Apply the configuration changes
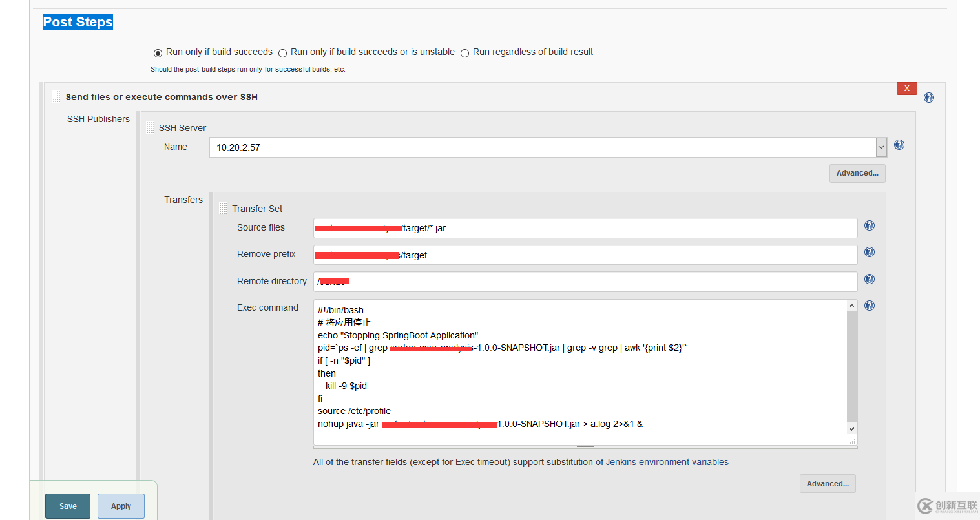This screenshot has width=980, height=520. (x=121, y=506)
